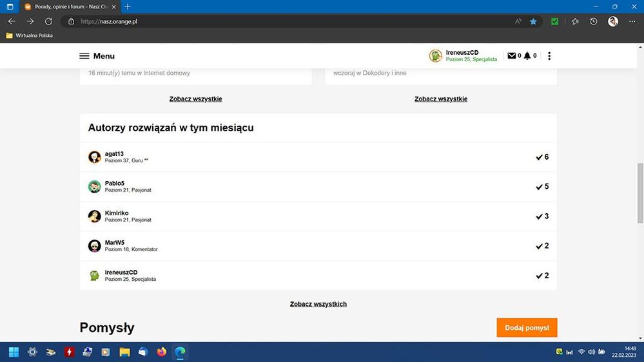The width and height of the screenshot is (644, 362).
Task: Open a new browser tab
Action: pyautogui.click(x=128, y=6)
